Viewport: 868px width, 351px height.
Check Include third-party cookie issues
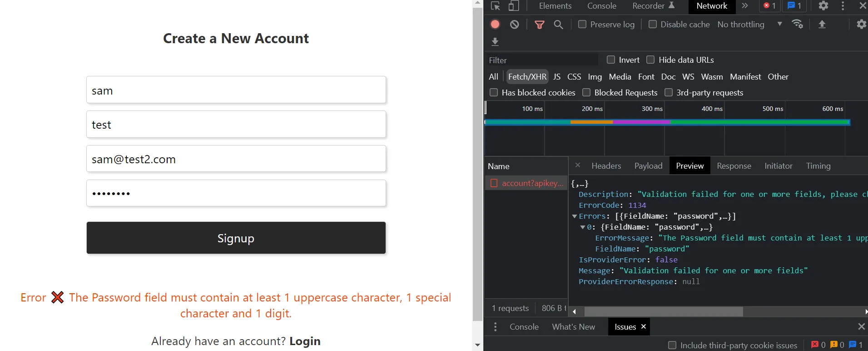tap(672, 345)
